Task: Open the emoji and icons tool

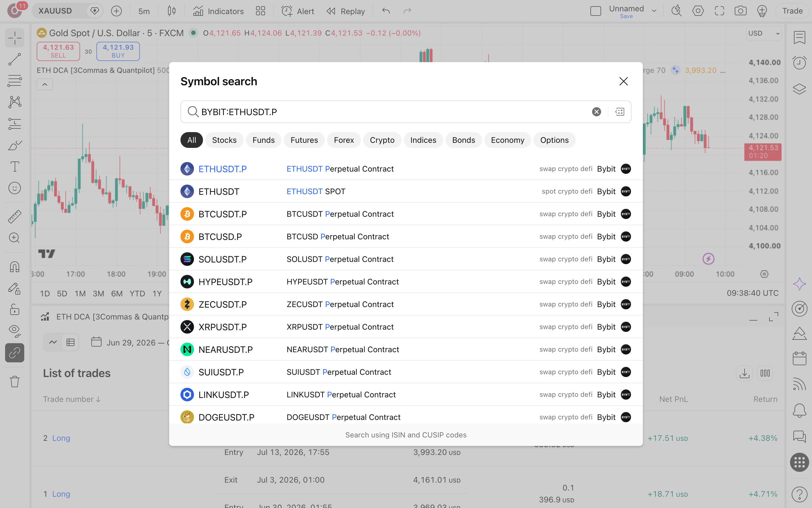Action: point(15,188)
